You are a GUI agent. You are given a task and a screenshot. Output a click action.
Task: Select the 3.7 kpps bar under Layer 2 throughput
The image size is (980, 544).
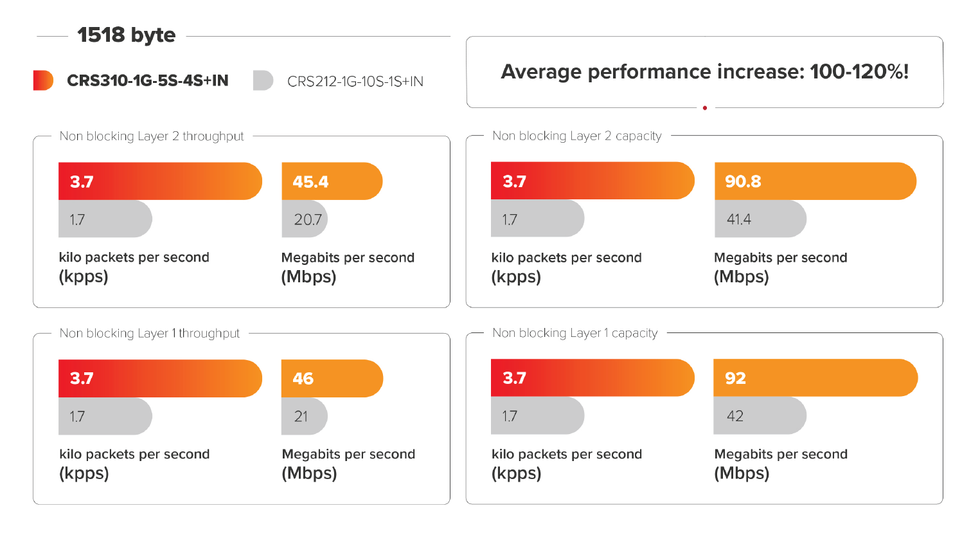(x=160, y=181)
